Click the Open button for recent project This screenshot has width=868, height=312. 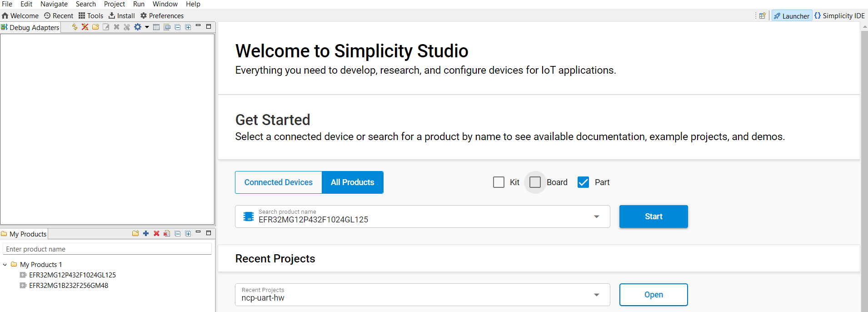653,295
